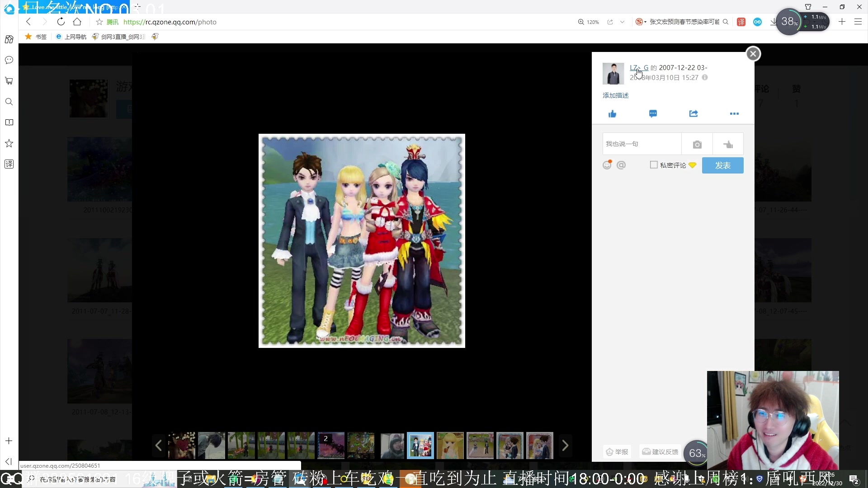The image size is (868, 488).
Task: Open the blue infinity extension icon
Action: [x=757, y=22]
